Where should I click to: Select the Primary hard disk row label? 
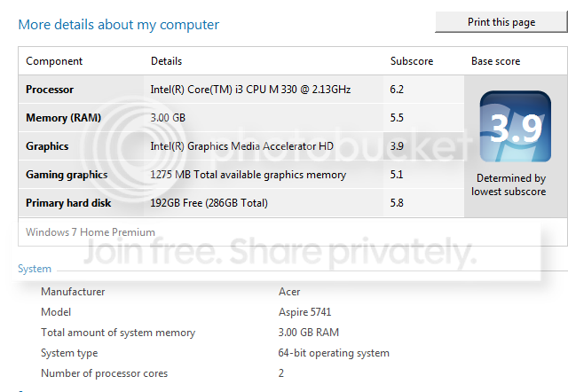[68, 203]
